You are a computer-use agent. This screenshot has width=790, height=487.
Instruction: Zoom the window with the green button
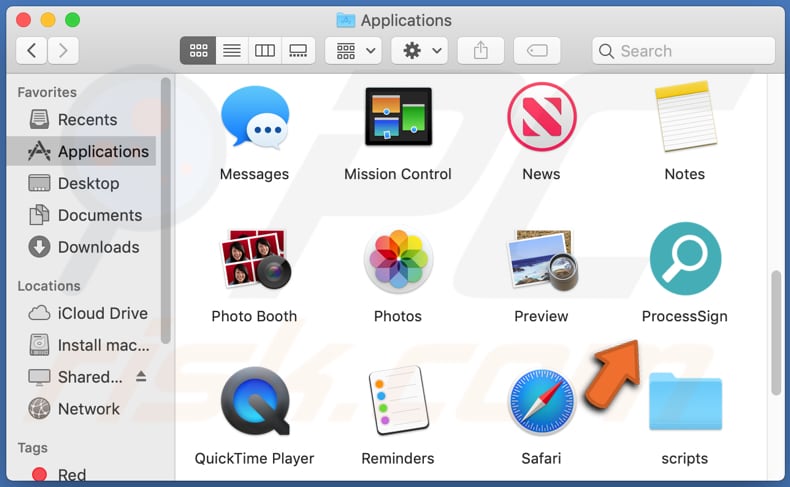[73, 20]
